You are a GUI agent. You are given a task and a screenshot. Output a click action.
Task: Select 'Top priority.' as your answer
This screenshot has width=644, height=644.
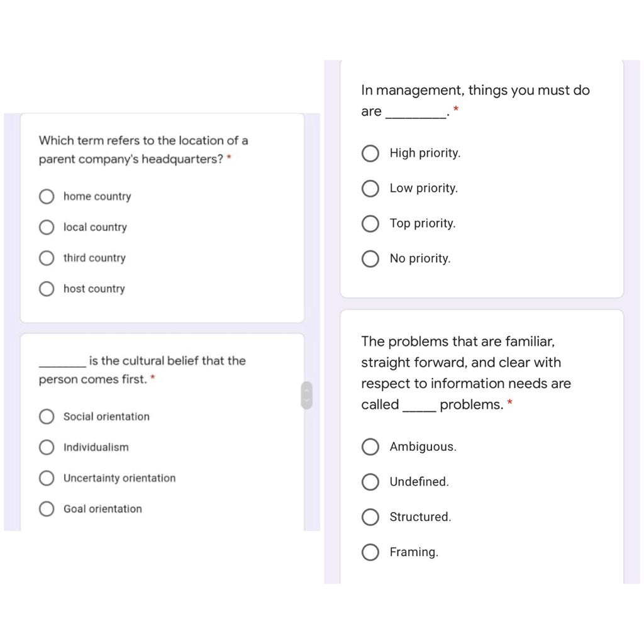tap(370, 223)
